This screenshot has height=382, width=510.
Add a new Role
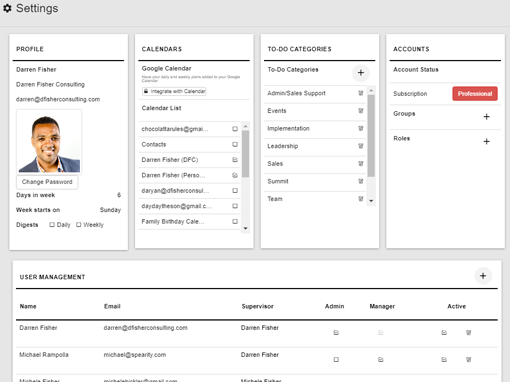coord(486,141)
